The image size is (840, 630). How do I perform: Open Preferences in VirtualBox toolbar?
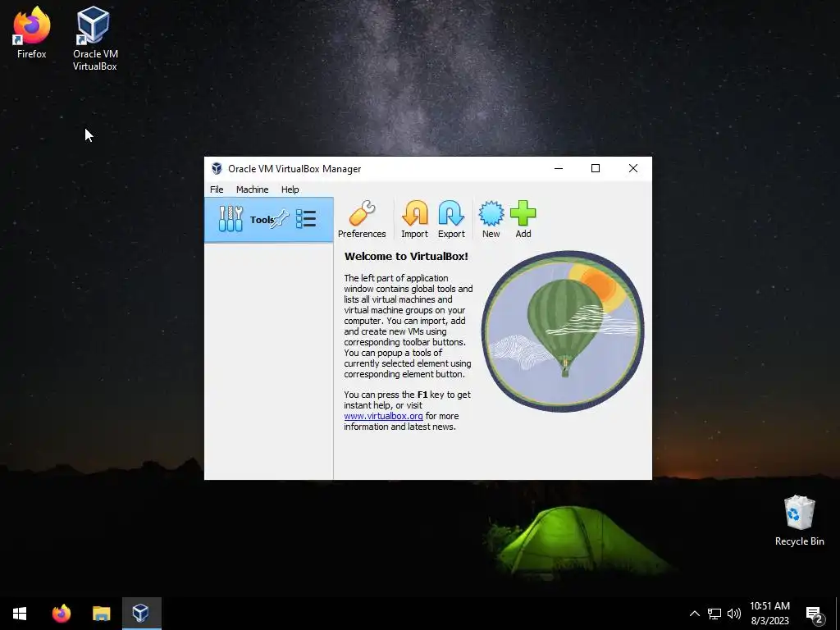(362, 220)
